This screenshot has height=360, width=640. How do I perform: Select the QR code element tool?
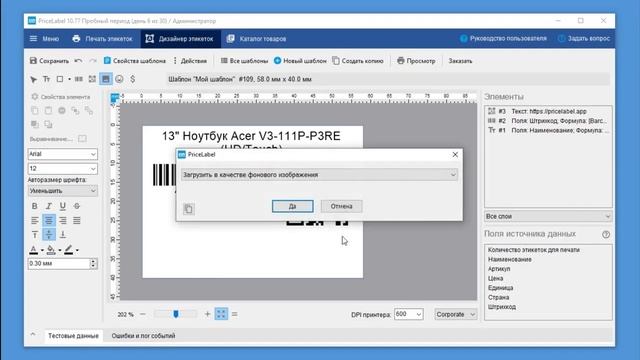point(92,79)
